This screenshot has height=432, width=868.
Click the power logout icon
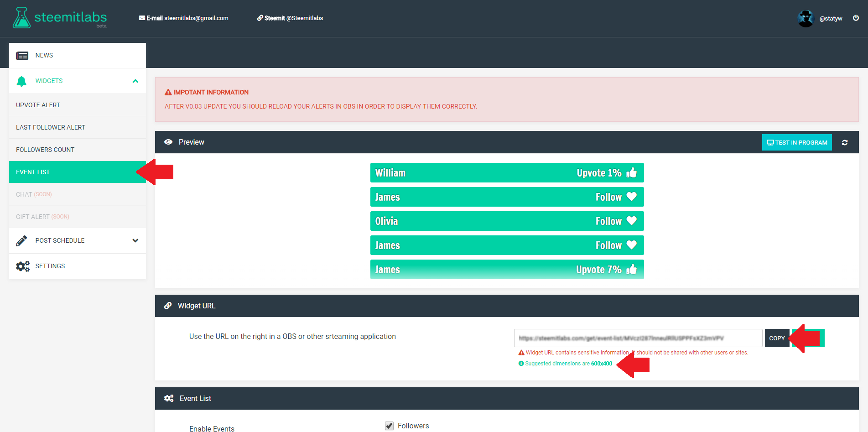tap(856, 18)
